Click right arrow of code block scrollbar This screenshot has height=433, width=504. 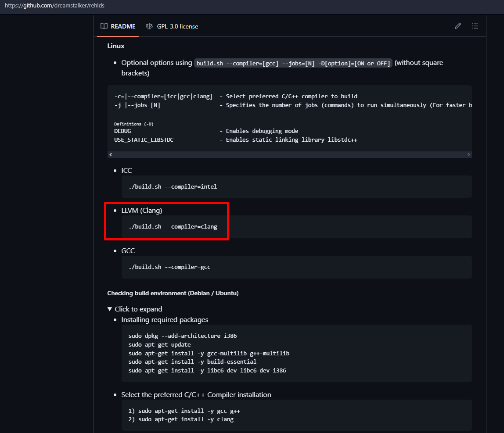click(x=468, y=154)
